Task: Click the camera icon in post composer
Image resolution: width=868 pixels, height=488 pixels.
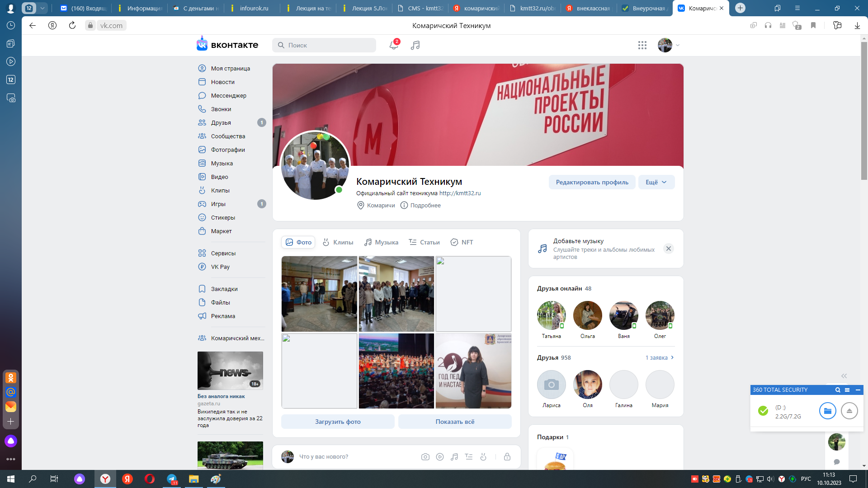Action: (x=425, y=457)
